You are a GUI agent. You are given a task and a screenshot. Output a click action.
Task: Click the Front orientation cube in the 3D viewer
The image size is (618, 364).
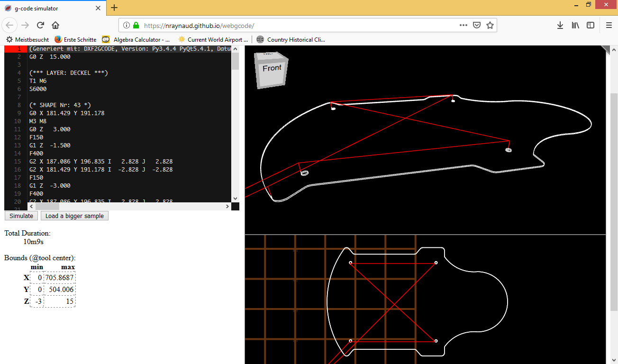click(271, 69)
